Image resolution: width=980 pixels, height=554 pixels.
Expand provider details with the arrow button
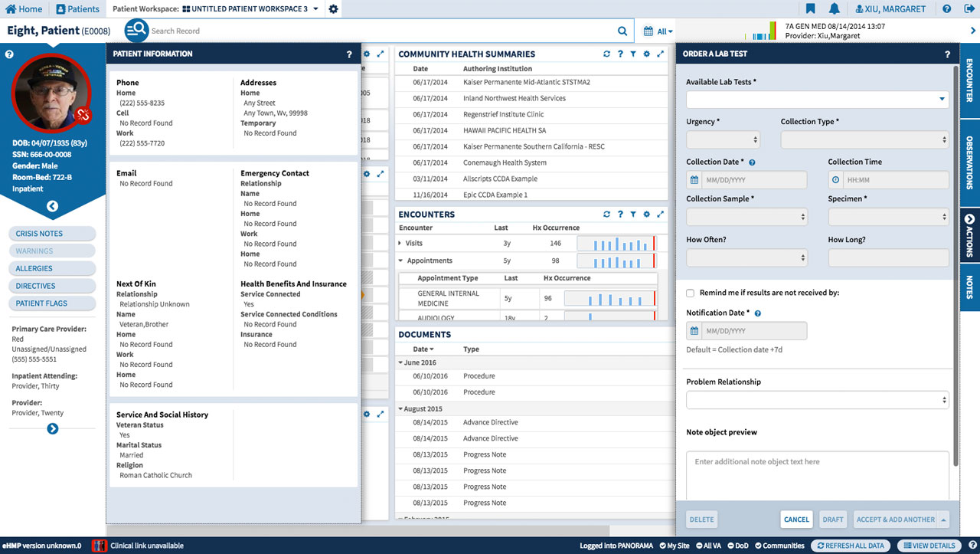(52, 428)
